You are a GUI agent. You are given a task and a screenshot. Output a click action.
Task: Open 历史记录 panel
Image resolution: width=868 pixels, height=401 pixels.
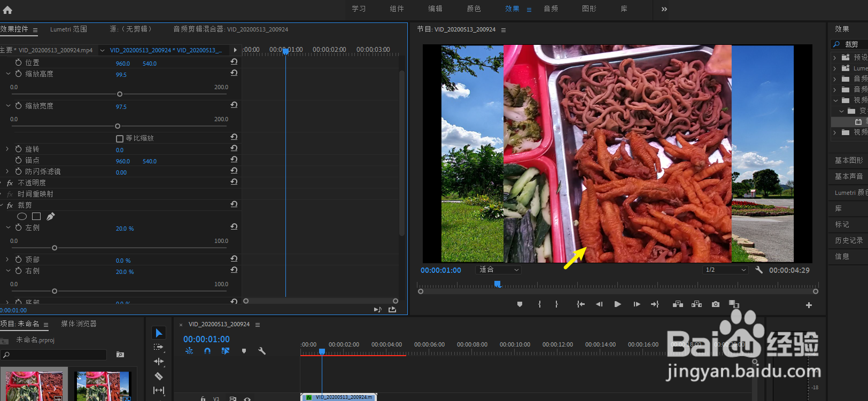coord(849,240)
